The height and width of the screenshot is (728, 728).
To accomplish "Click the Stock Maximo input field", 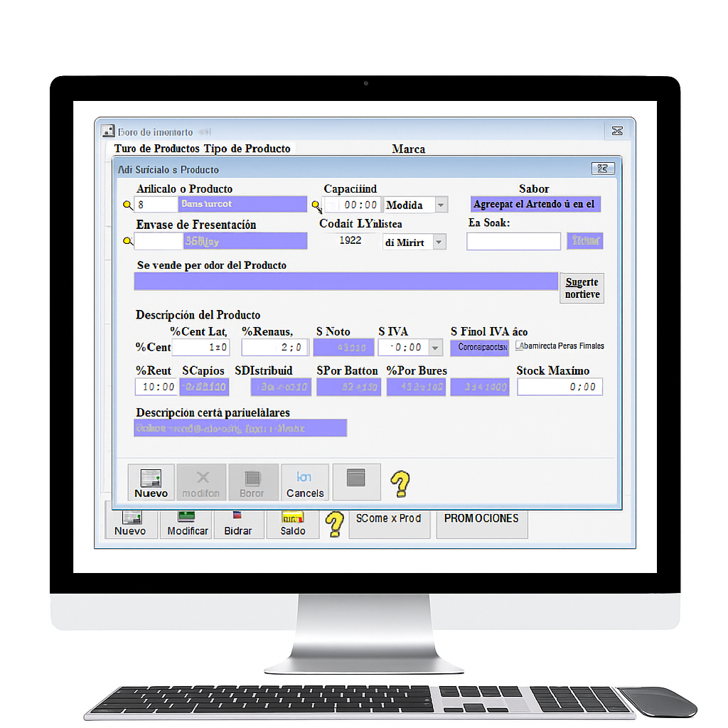I will pyautogui.click(x=560, y=387).
